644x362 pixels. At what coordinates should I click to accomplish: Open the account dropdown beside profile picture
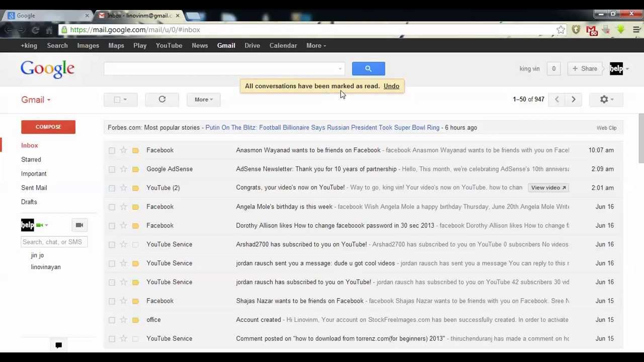[x=627, y=69]
